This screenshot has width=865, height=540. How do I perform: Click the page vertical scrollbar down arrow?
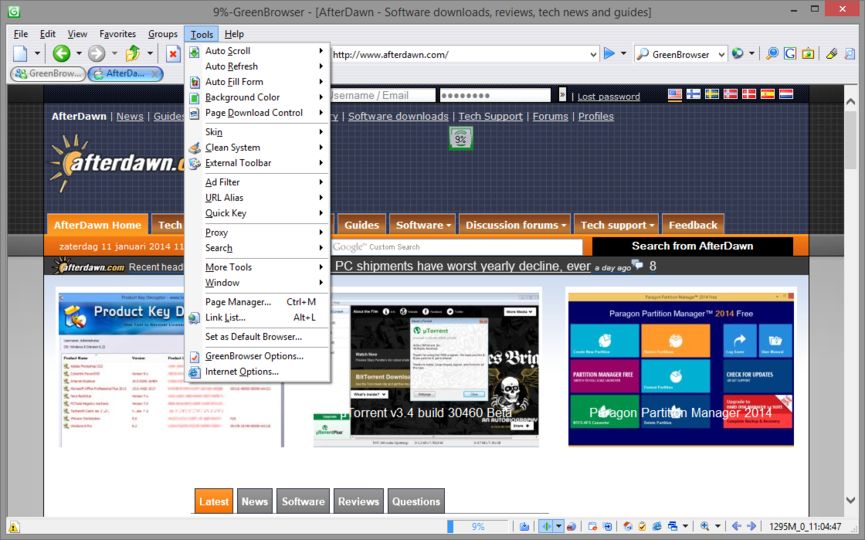click(850, 500)
